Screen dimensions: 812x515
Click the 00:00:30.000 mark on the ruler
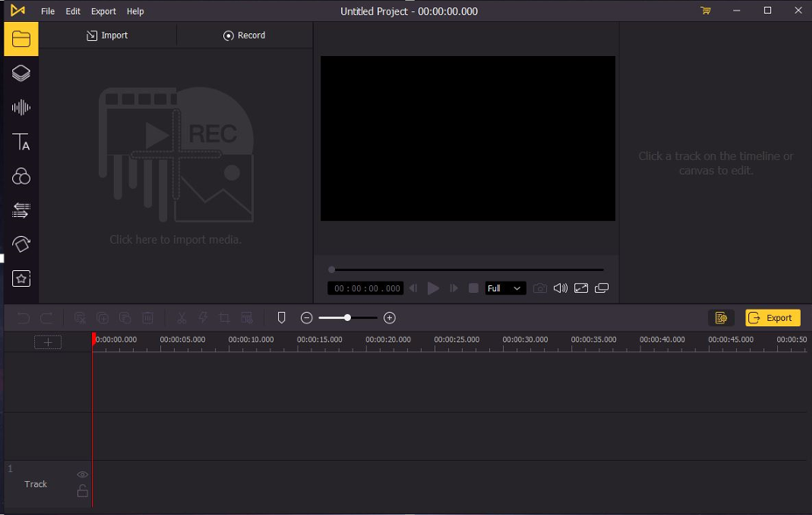pyautogui.click(x=525, y=339)
